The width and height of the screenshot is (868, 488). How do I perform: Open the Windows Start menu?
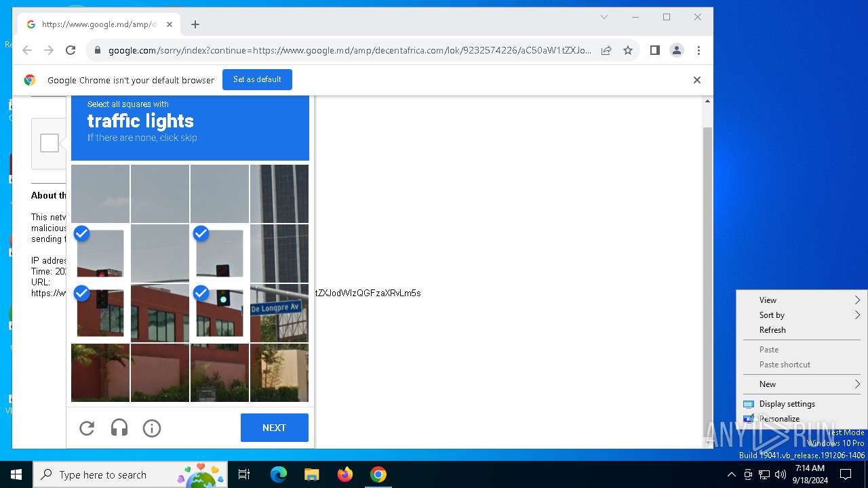point(16,474)
